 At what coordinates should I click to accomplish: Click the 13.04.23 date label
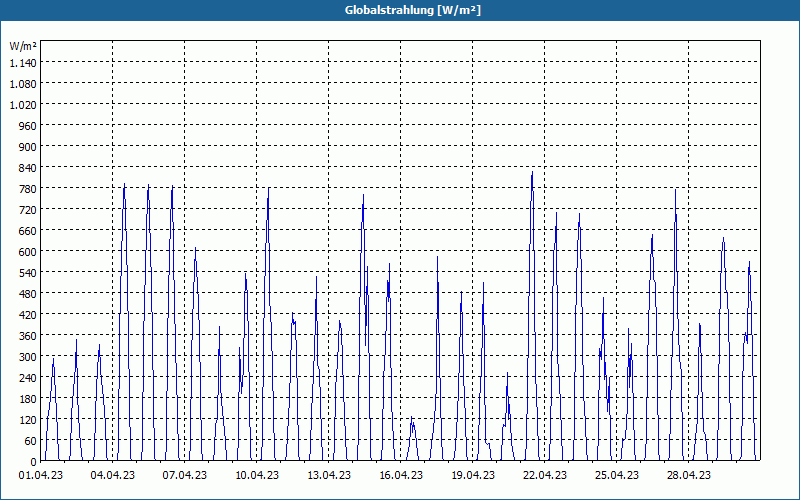coord(329,475)
